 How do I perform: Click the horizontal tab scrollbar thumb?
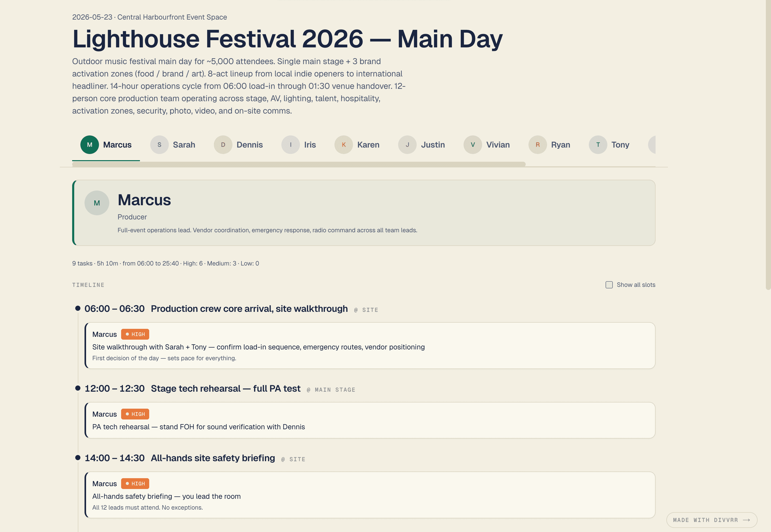[299, 164]
